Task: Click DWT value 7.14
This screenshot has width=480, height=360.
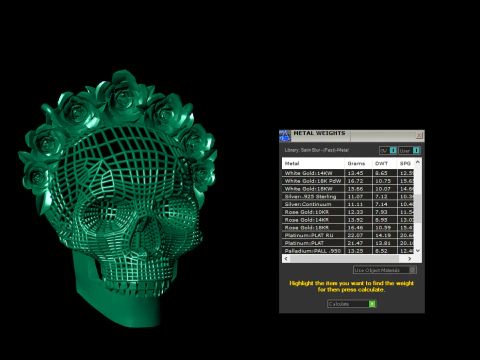Action: click(381, 204)
